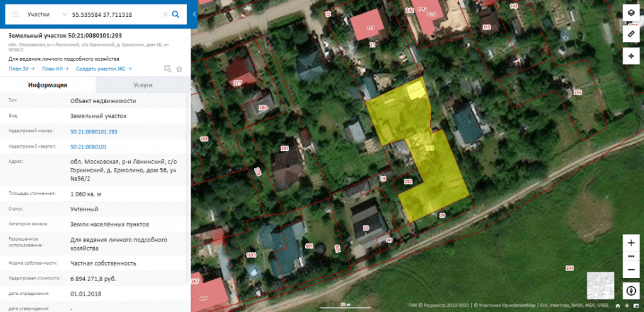Click the find-on-map icon beside star
Screen dimensions: 644x312
pyautogui.click(x=167, y=69)
